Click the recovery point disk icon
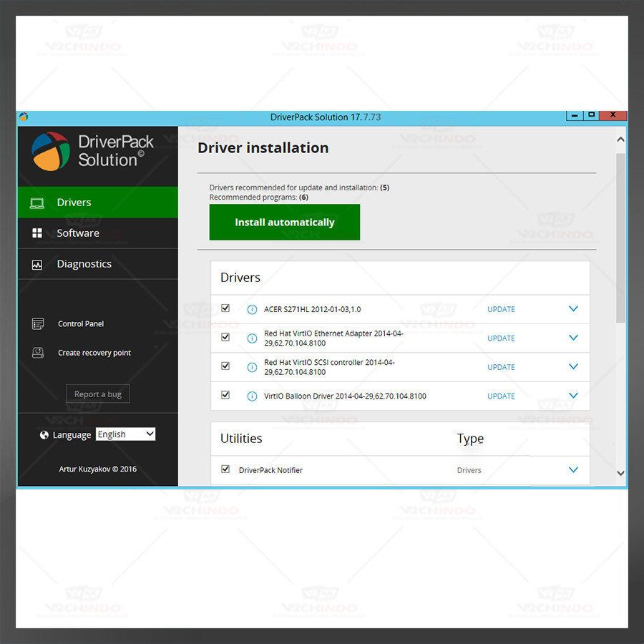 click(x=38, y=352)
